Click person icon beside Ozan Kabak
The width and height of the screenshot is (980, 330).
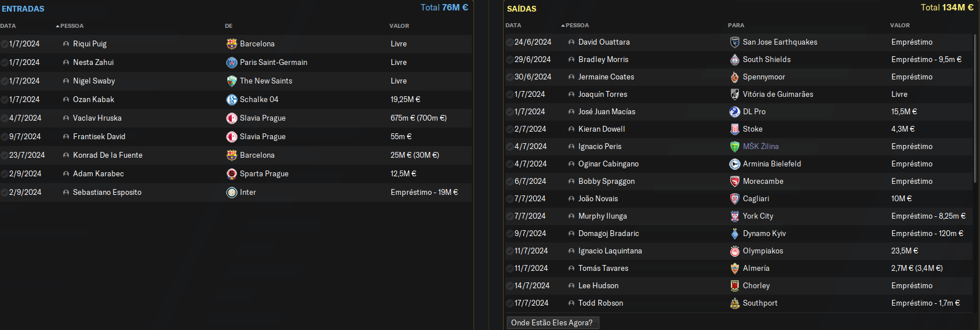point(66,100)
